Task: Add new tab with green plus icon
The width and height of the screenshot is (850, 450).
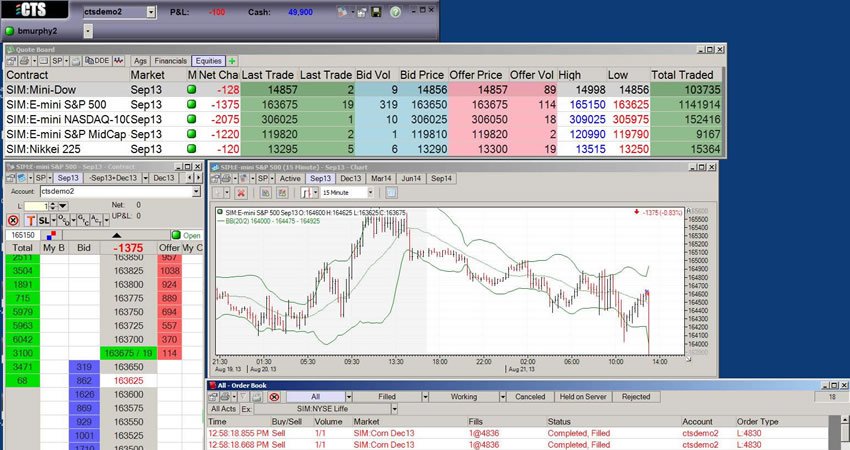Action: (x=232, y=61)
